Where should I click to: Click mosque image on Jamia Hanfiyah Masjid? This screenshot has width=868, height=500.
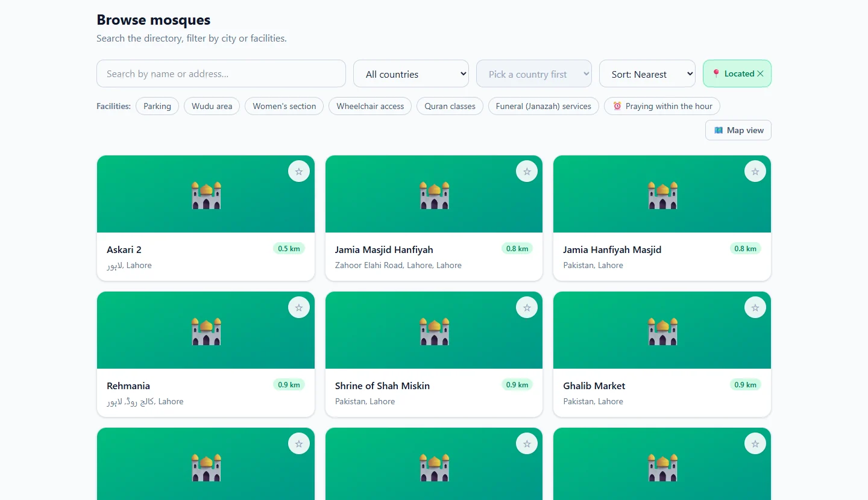click(x=662, y=195)
